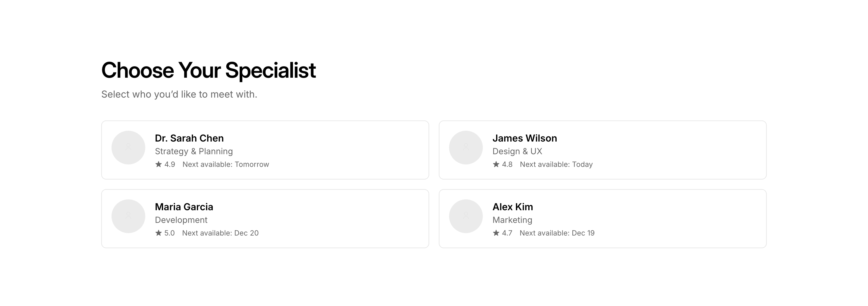Click Alex Kim's avatar placeholder
Screen dimensions: 868x306
pyautogui.click(x=466, y=216)
